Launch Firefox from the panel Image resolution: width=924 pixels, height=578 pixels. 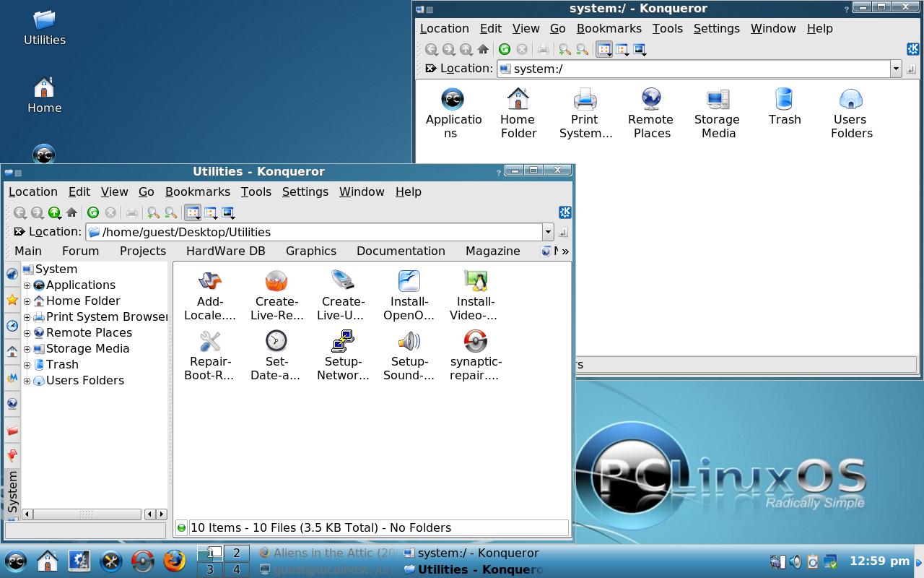point(174,561)
